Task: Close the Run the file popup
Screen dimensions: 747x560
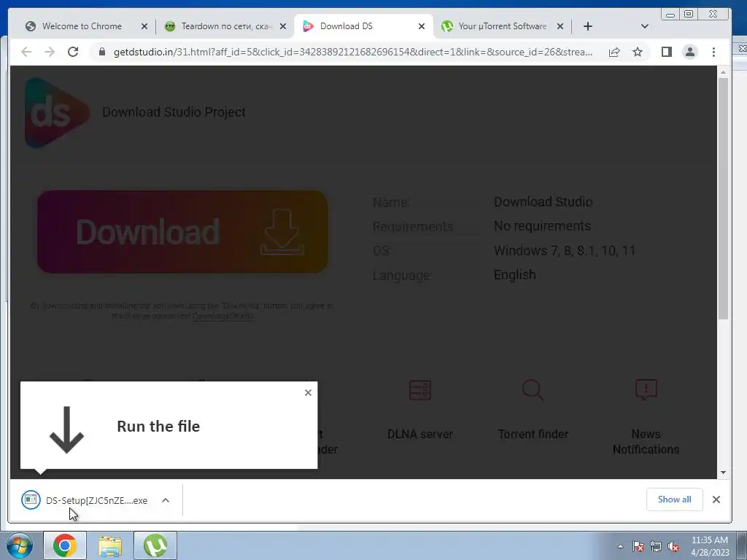Action: coord(309,392)
